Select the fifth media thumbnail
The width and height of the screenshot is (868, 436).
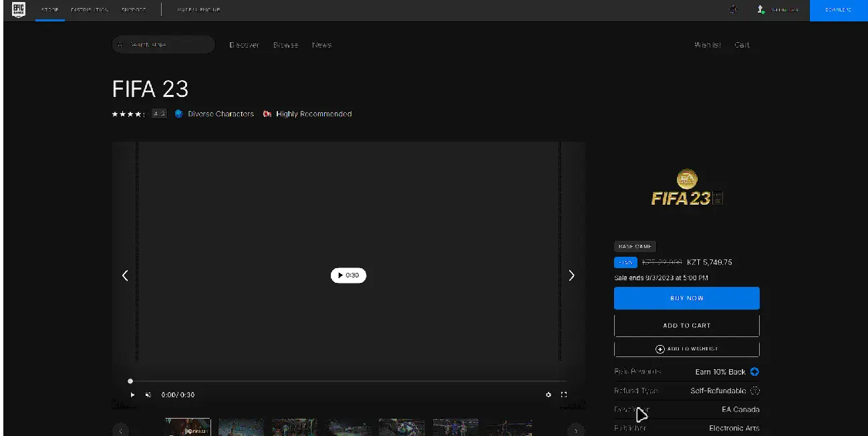402,427
